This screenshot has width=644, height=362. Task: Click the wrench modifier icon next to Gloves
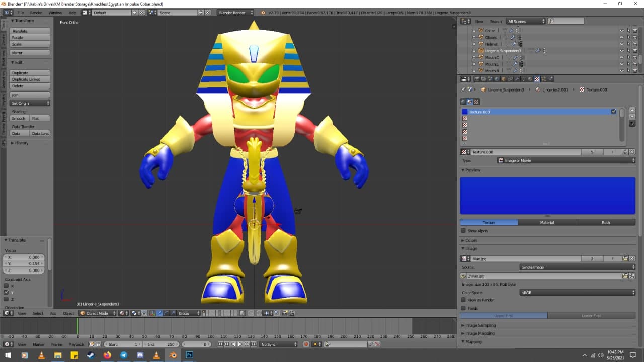point(513,37)
